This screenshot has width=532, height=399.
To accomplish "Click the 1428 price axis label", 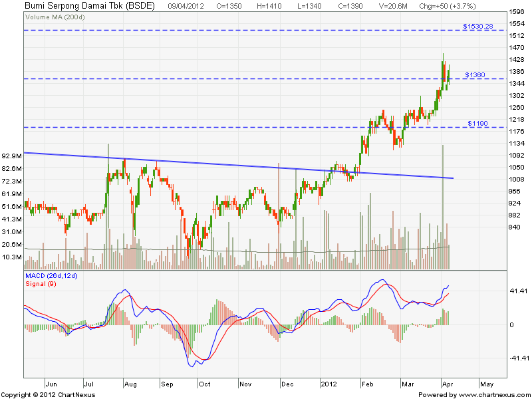I will (517, 60).
